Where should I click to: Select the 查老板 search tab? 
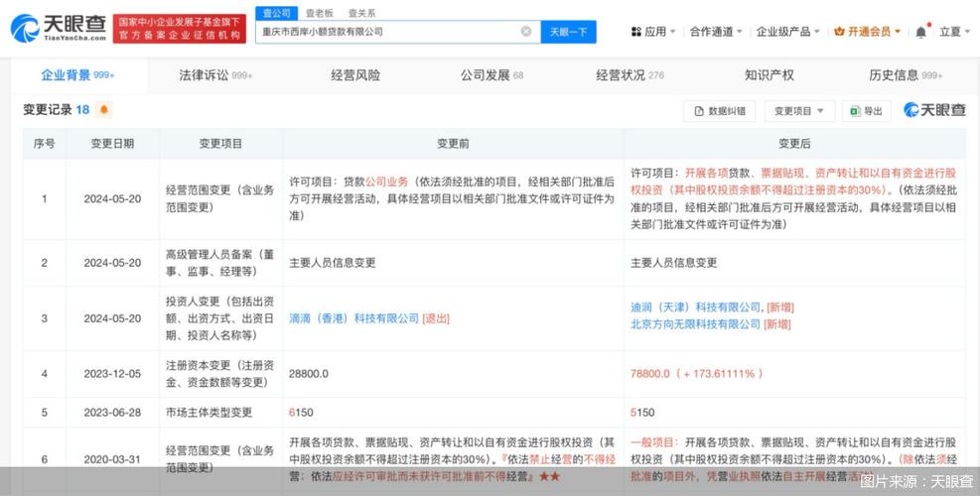tap(318, 13)
